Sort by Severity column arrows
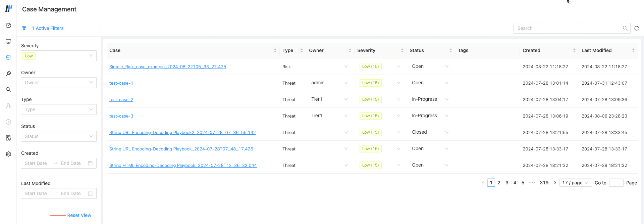 (x=402, y=50)
